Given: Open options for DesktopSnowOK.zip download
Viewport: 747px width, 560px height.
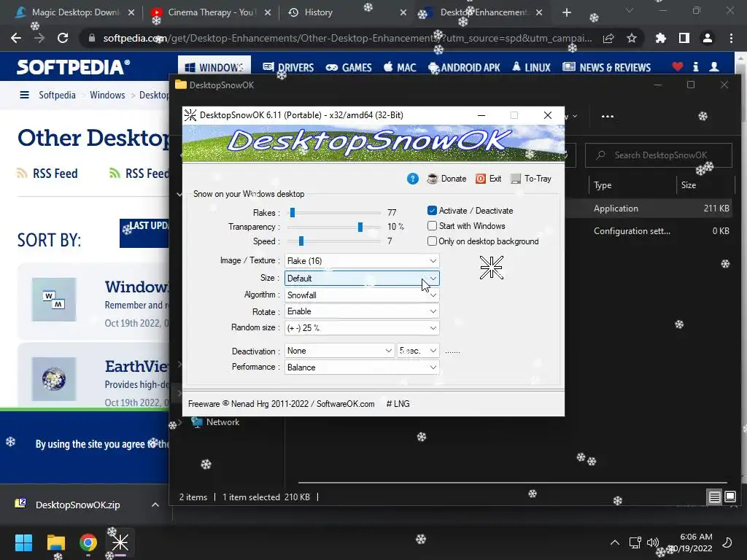Looking at the screenshot, I should 155,505.
